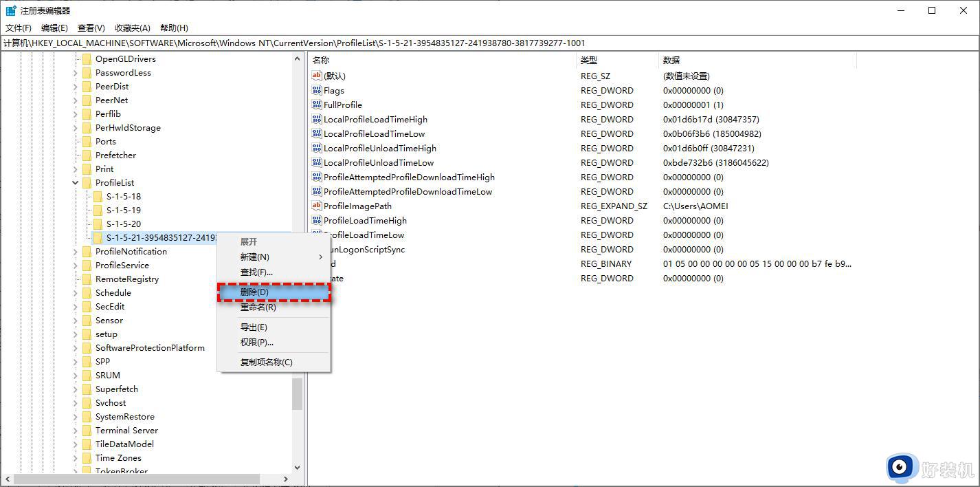Select the RemoteRegistry key
This screenshot has height=487, width=980.
[127, 279]
